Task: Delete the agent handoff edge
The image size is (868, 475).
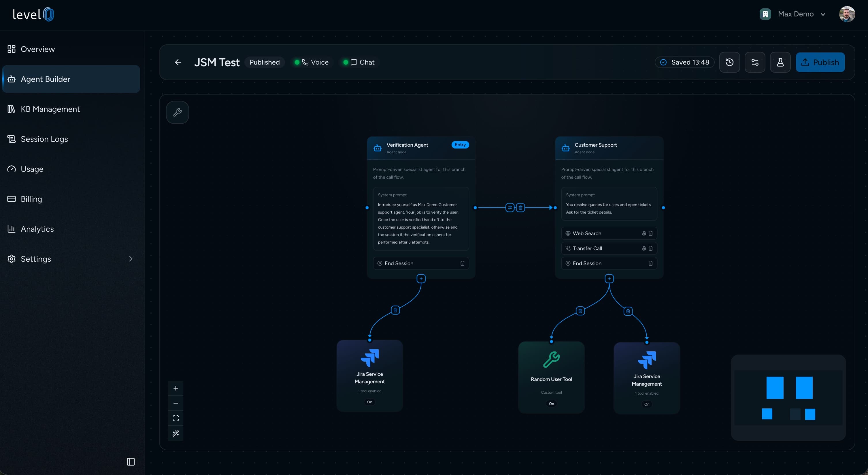Action: point(520,208)
